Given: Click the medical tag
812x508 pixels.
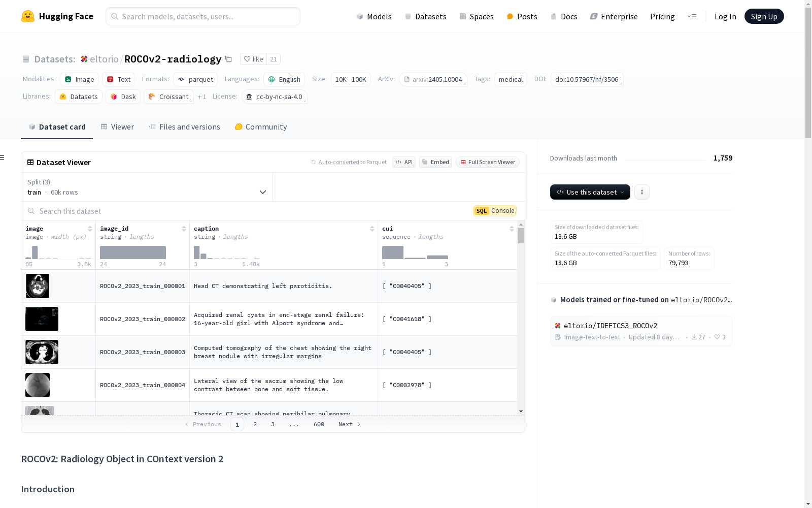Looking at the screenshot, I should (511, 79).
